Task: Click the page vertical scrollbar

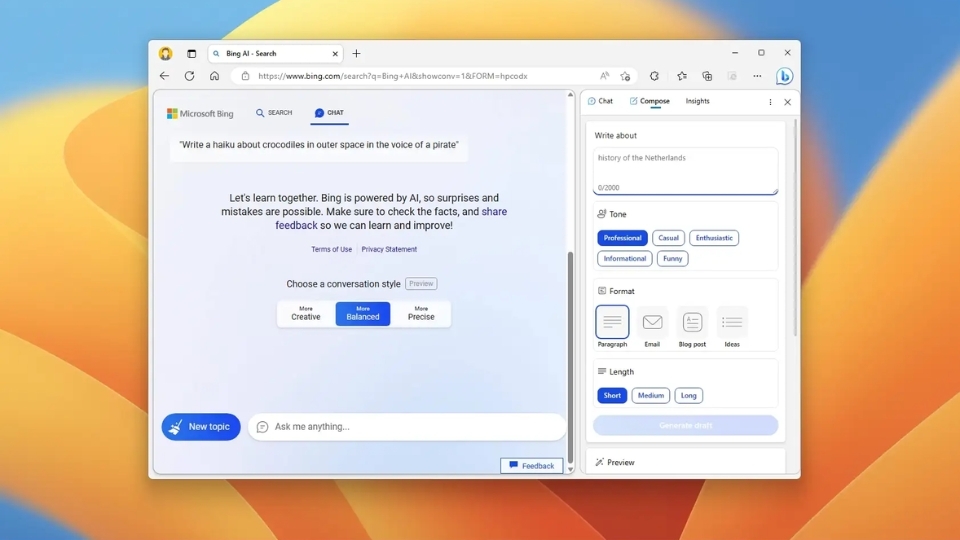Action: (571, 358)
